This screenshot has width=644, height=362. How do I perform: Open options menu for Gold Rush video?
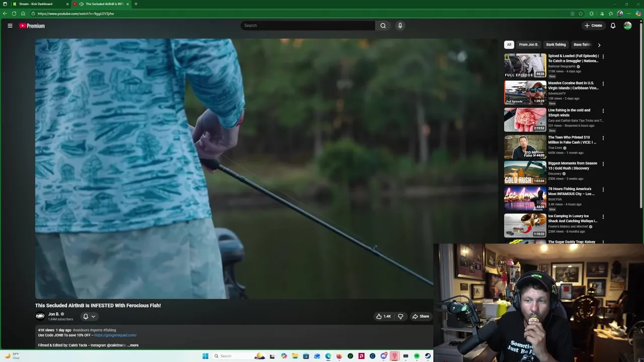click(603, 164)
